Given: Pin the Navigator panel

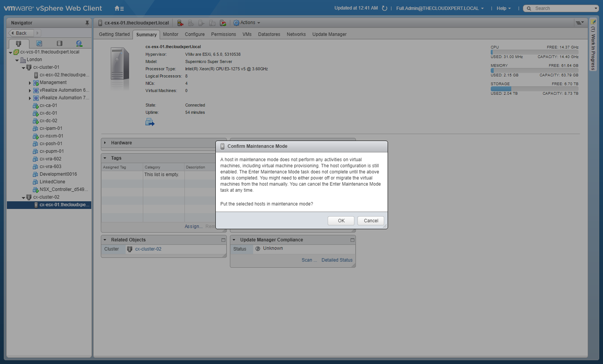Looking at the screenshot, I should 87,23.
